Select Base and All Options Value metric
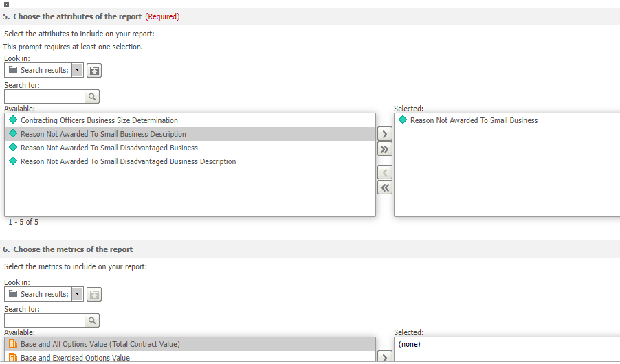This screenshot has width=620, height=364. [190, 344]
